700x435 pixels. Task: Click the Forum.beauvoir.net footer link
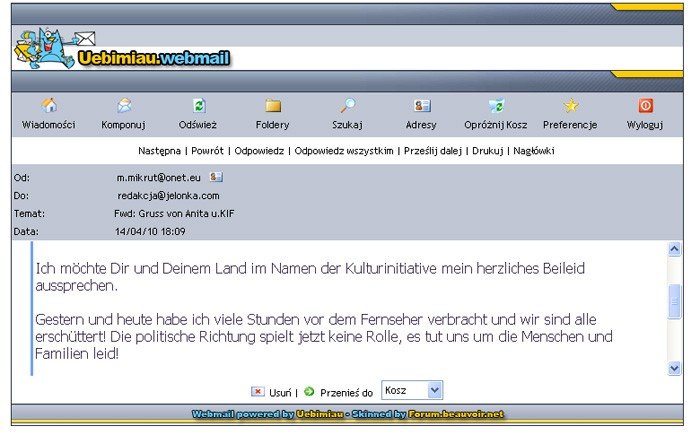tap(456, 414)
